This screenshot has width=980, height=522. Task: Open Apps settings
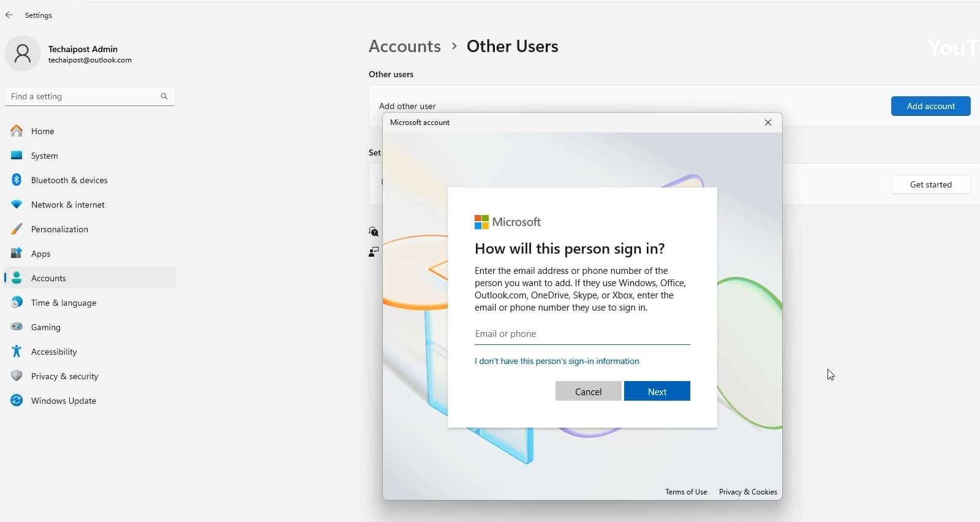point(90,253)
